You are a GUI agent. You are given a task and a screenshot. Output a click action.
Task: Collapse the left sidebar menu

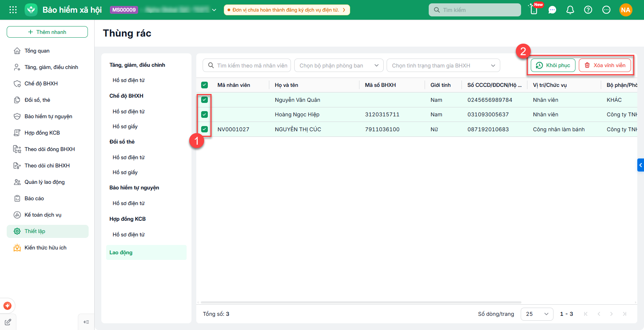point(86,322)
